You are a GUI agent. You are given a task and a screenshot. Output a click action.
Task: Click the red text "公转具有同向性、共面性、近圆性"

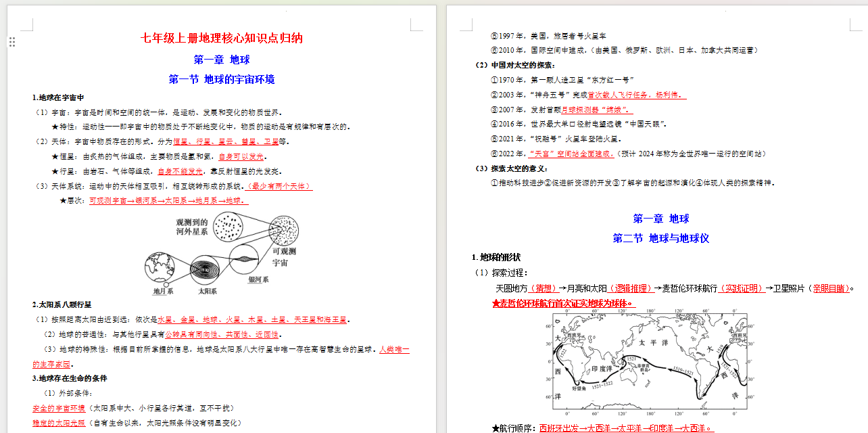(x=222, y=334)
